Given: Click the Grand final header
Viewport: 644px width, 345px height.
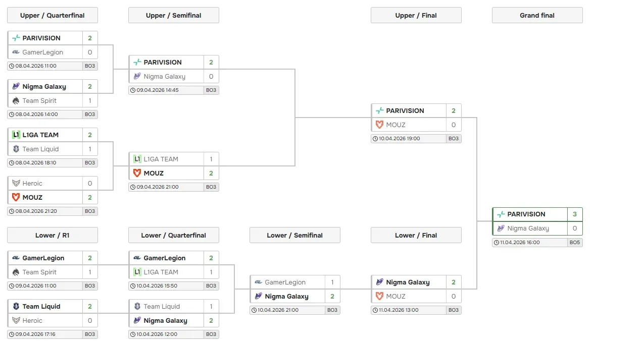Looking at the screenshot, I should (537, 15).
